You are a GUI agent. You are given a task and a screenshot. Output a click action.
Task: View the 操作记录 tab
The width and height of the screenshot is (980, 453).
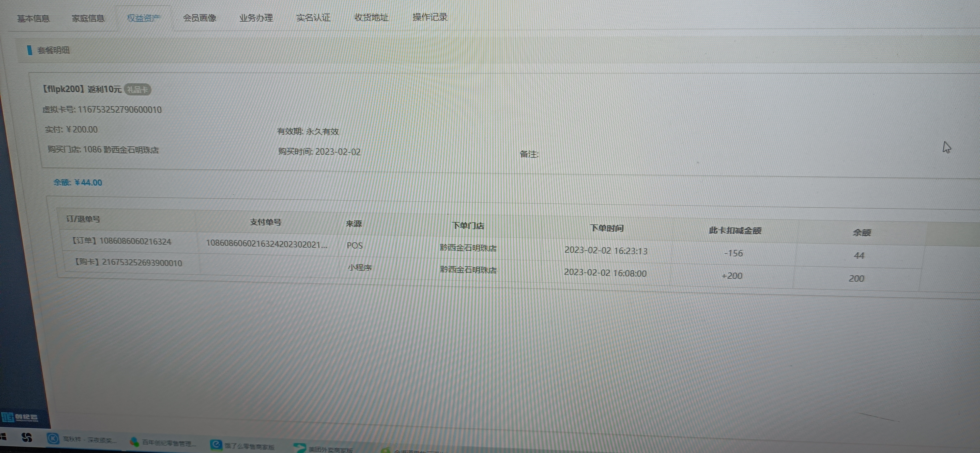(x=430, y=17)
